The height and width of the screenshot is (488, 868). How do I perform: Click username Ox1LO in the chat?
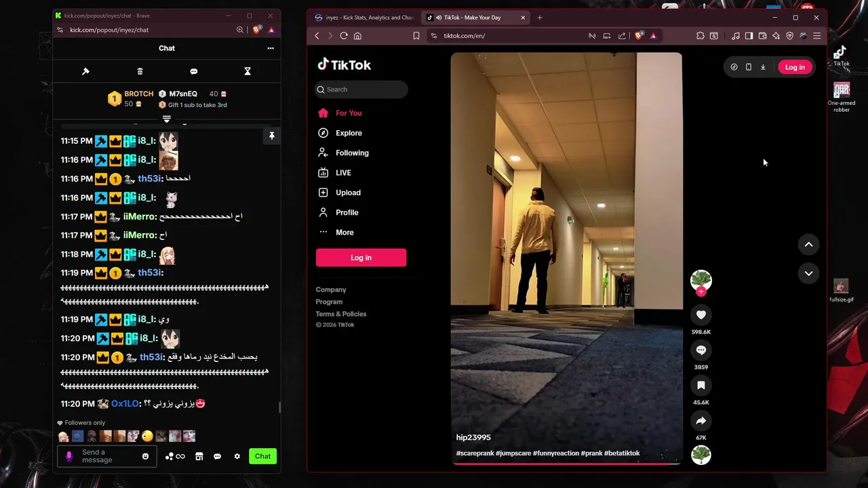pos(125,403)
